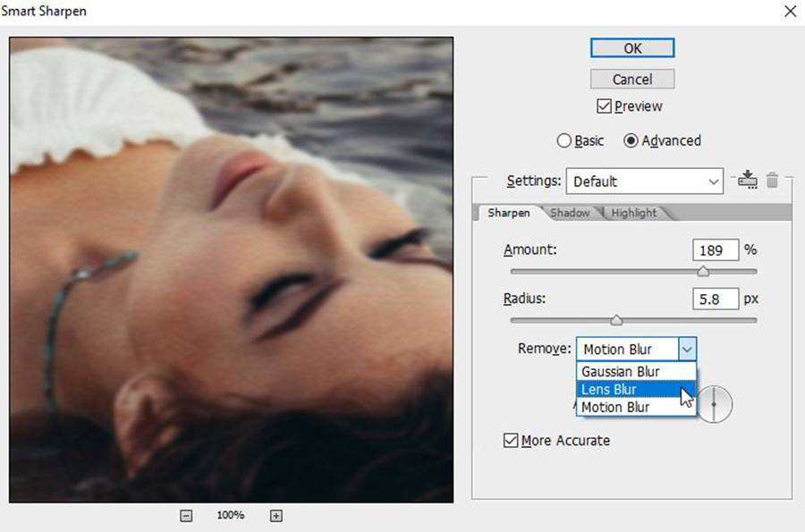Click the Radius value field showing 5.8
The image size is (805, 532).
[716, 300]
